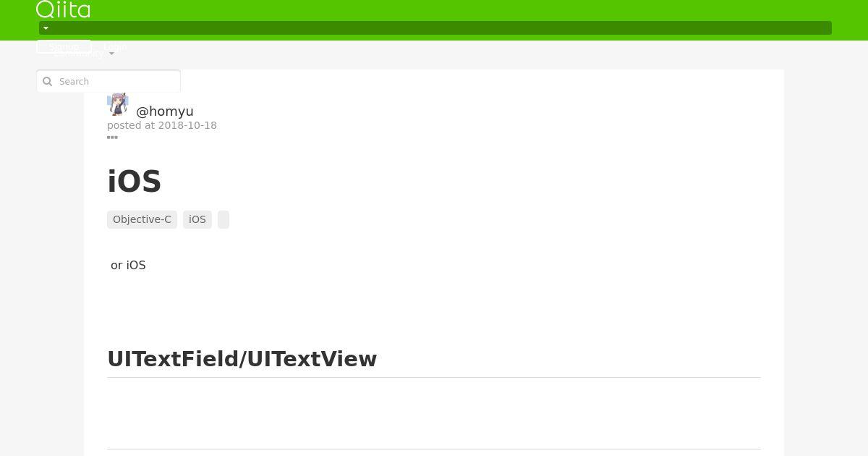Select the iOS tag chip

point(197,219)
